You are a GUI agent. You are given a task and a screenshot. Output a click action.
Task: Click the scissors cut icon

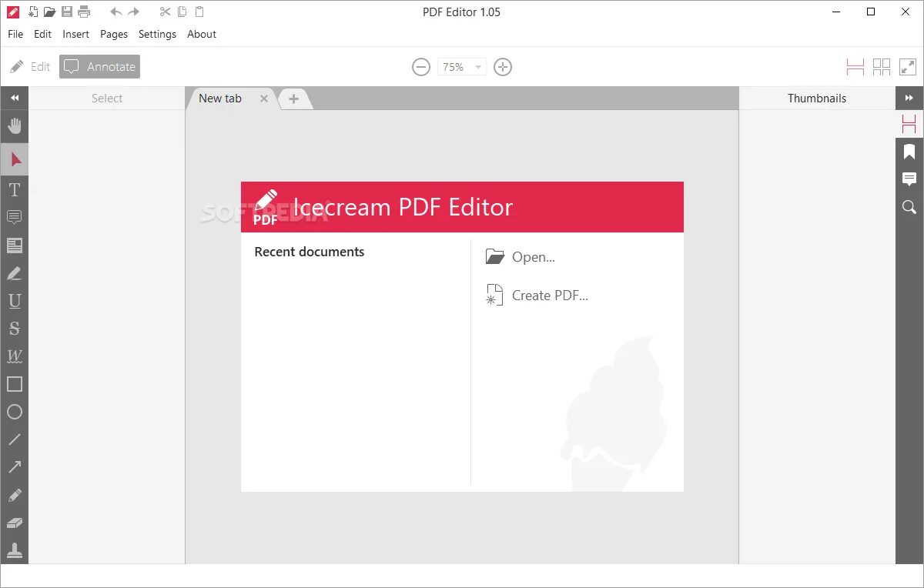click(165, 12)
